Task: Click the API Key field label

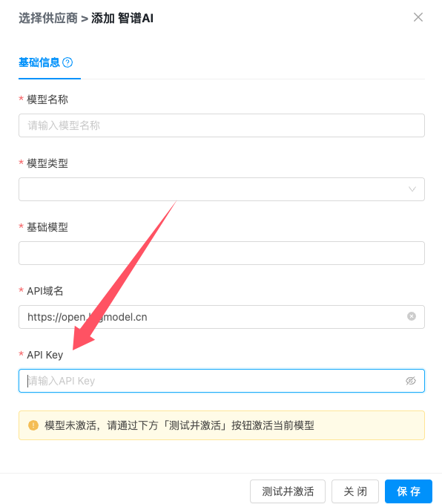Action: (45, 355)
